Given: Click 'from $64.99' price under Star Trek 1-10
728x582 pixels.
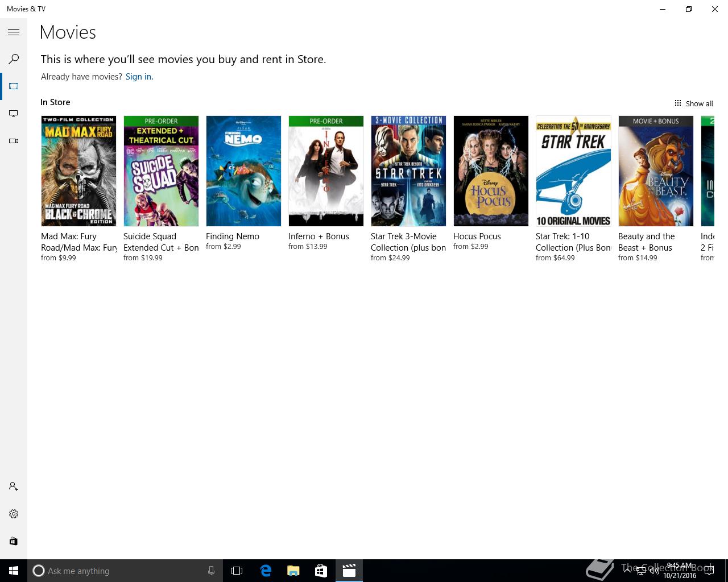Looking at the screenshot, I should point(555,258).
